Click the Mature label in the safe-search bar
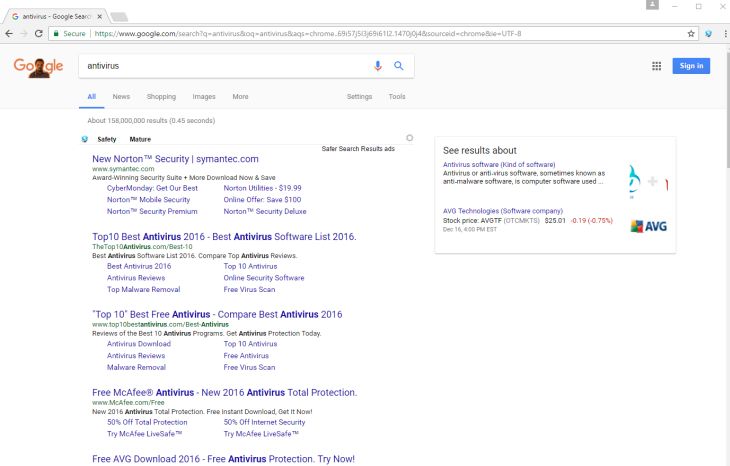The image size is (730, 466). [140, 139]
